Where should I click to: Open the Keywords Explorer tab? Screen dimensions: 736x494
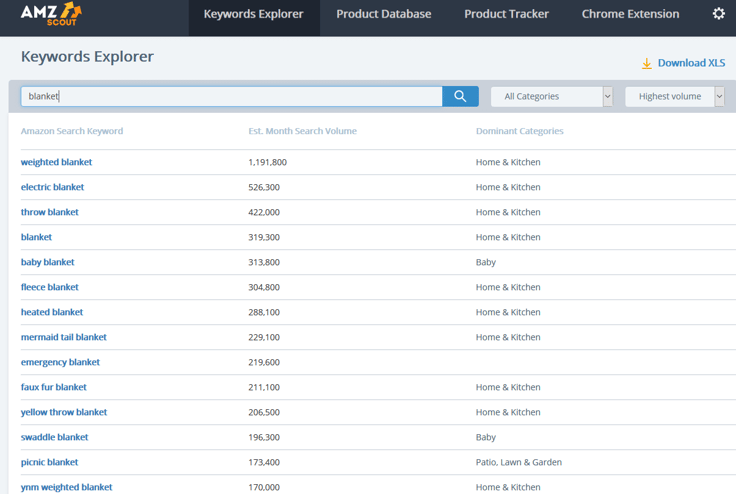click(253, 14)
